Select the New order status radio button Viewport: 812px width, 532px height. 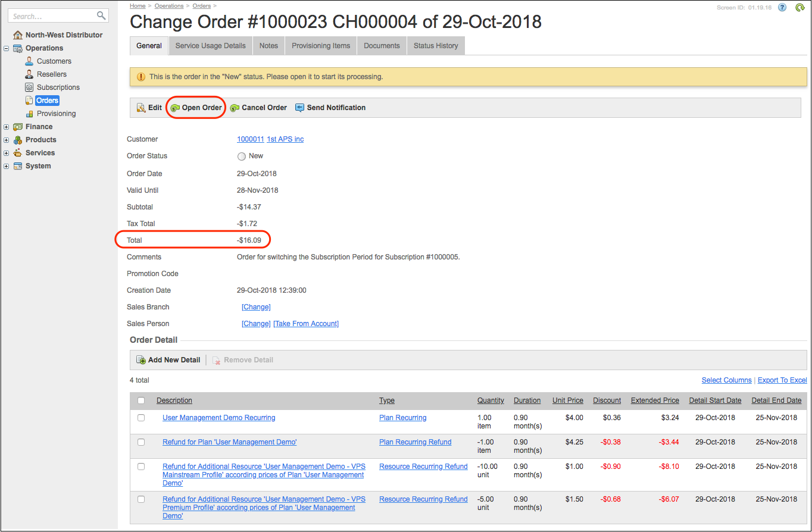coord(241,157)
